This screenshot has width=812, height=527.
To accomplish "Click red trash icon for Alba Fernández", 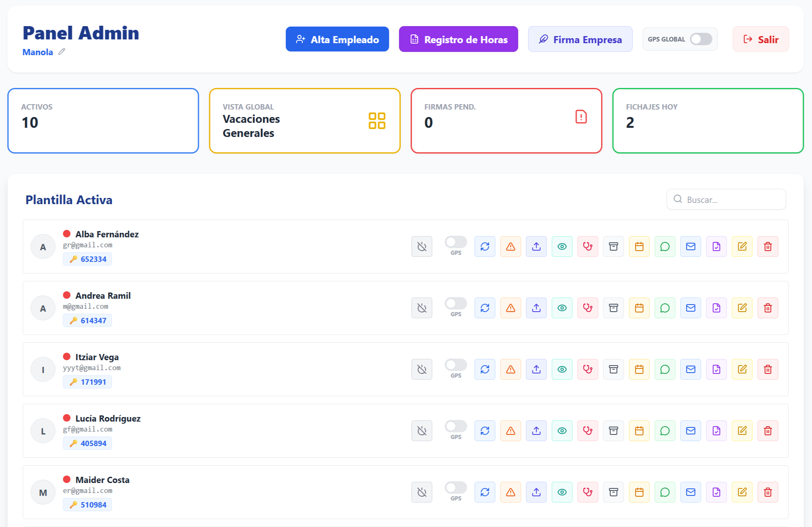I will pos(768,246).
